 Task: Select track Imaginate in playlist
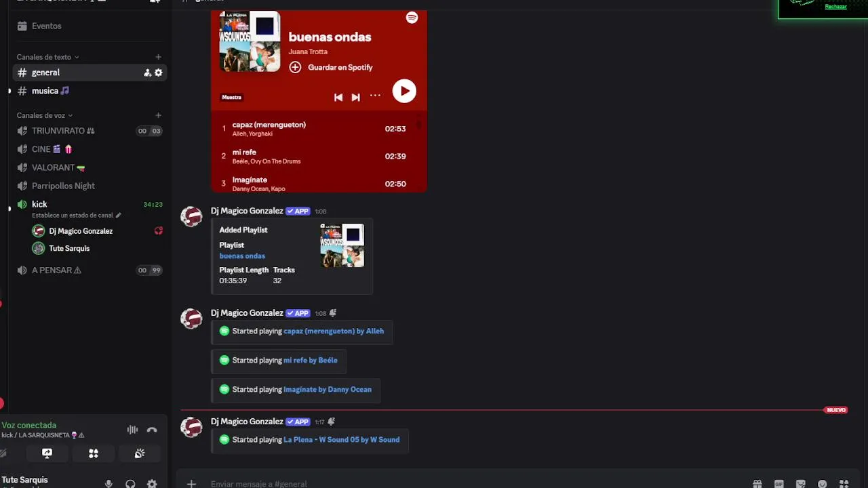[x=316, y=183]
